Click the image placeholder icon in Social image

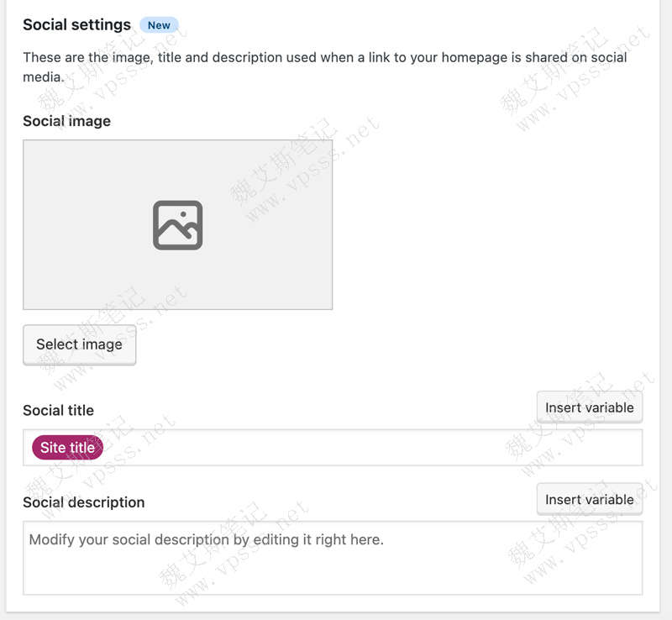(x=178, y=225)
